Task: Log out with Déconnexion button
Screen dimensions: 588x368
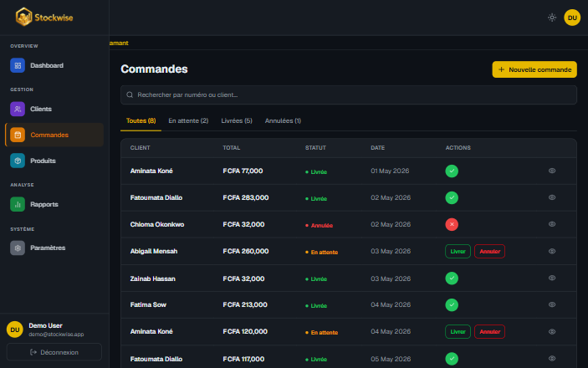Action: point(54,352)
